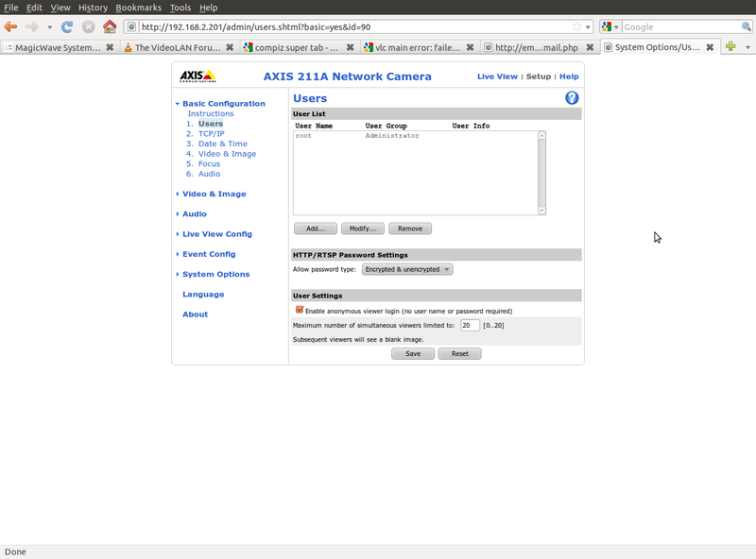Go to Focus configuration step

click(x=209, y=164)
